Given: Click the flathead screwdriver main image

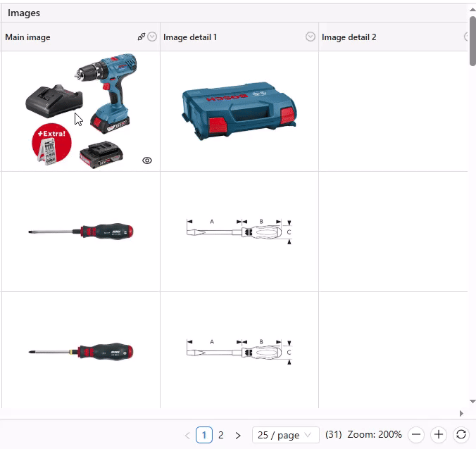Looking at the screenshot, I should tap(81, 232).
